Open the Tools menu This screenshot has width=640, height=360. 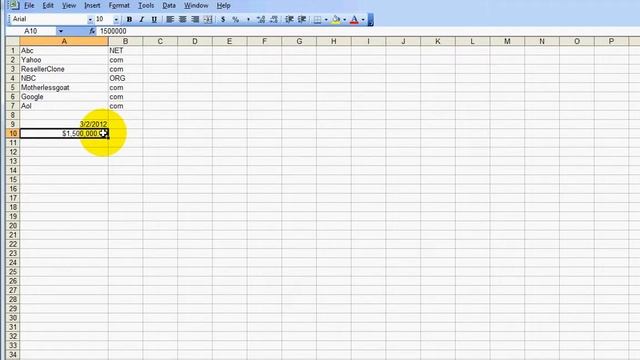click(x=146, y=5)
